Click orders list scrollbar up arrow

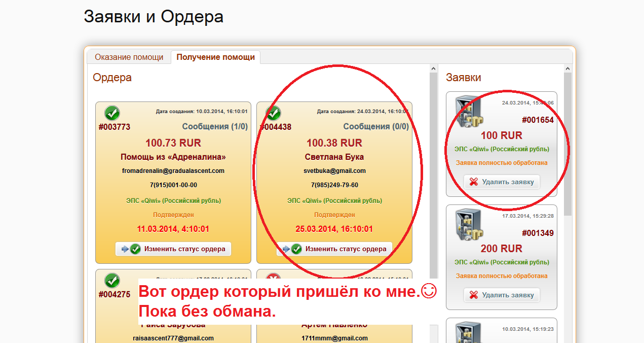pyautogui.click(x=433, y=68)
